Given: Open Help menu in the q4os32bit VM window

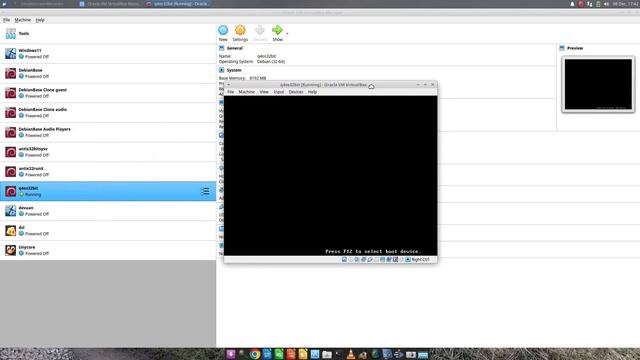Looking at the screenshot, I should coord(312,92).
